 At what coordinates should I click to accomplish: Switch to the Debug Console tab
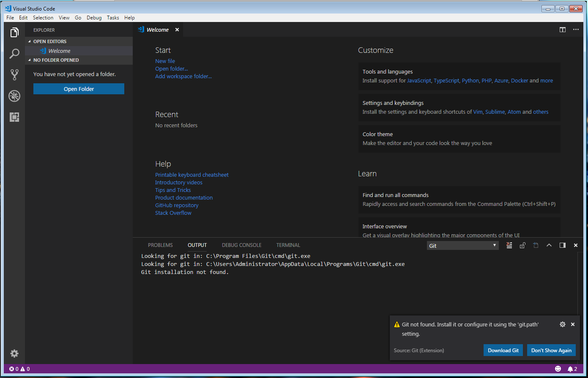pyautogui.click(x=242, y=245)
